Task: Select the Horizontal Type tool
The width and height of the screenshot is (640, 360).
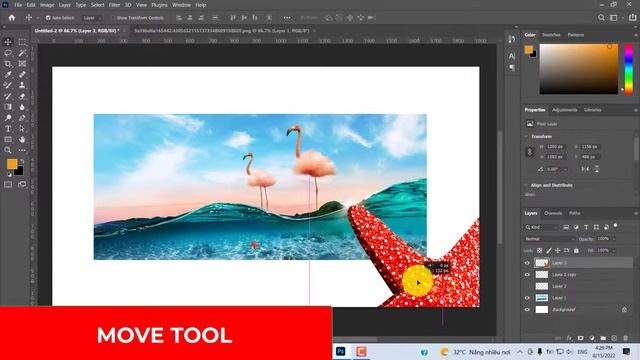Action: [x=8, y=129]
